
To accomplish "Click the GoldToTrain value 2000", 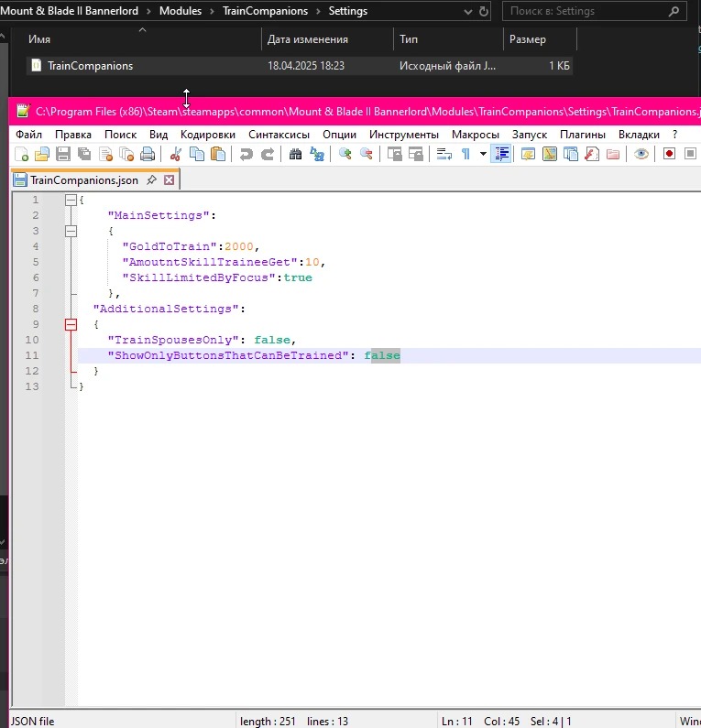I will tap(239, 246).
